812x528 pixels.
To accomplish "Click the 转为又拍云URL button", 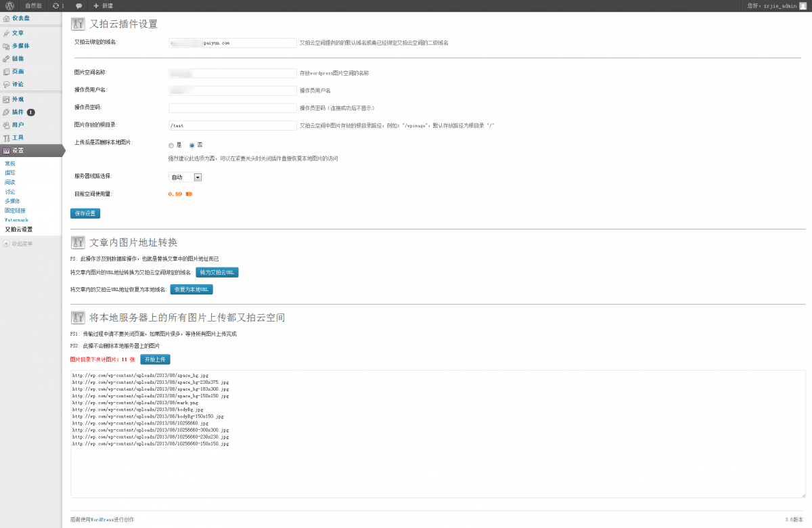I will (217, 272).
